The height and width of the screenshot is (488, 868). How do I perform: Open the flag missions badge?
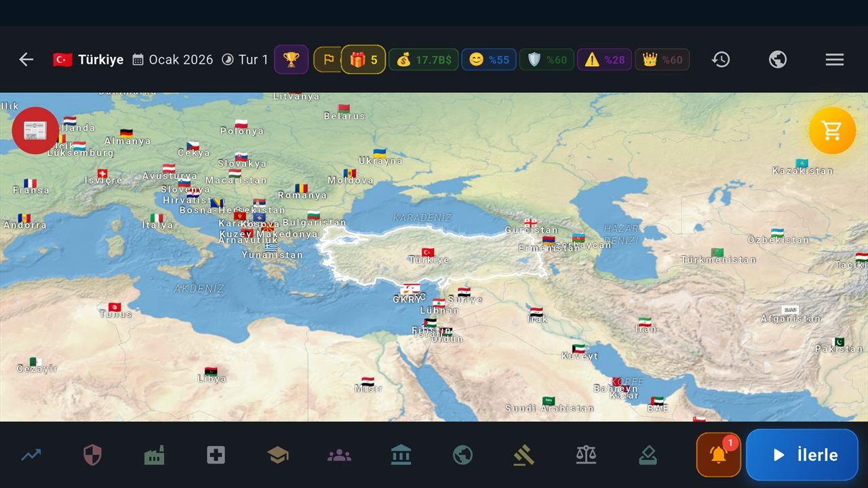328,60
